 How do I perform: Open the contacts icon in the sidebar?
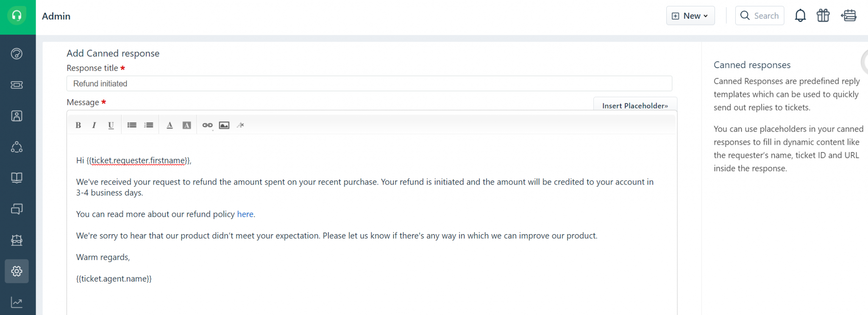(x=17, y=116)
